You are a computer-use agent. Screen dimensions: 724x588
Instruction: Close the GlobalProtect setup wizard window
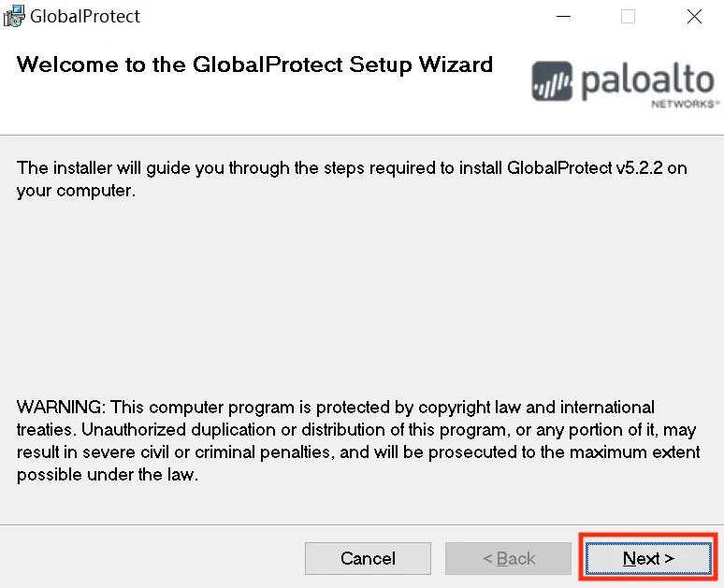coord(693,16)
